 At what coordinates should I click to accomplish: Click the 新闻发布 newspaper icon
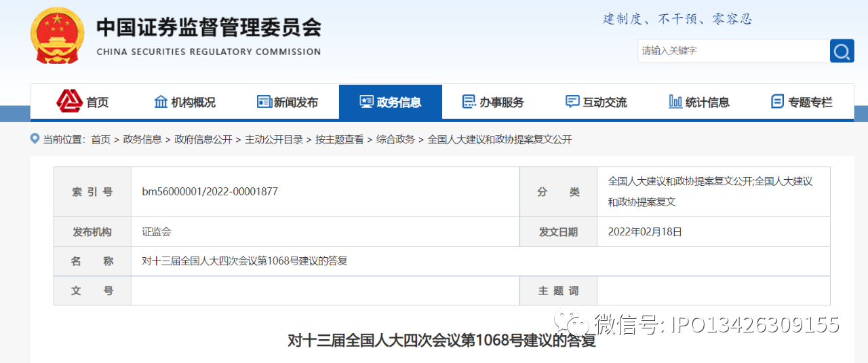[264, 102]
